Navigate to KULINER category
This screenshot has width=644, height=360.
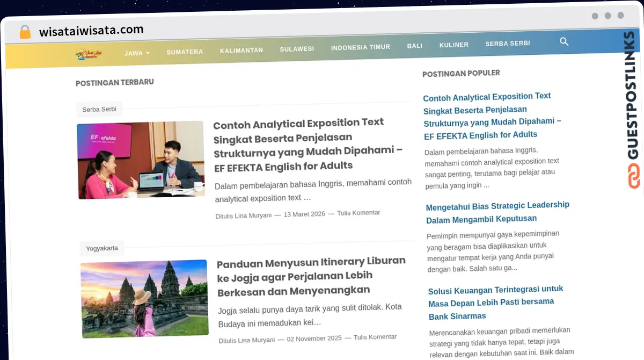pyautogui.click(x=454, y=45)
